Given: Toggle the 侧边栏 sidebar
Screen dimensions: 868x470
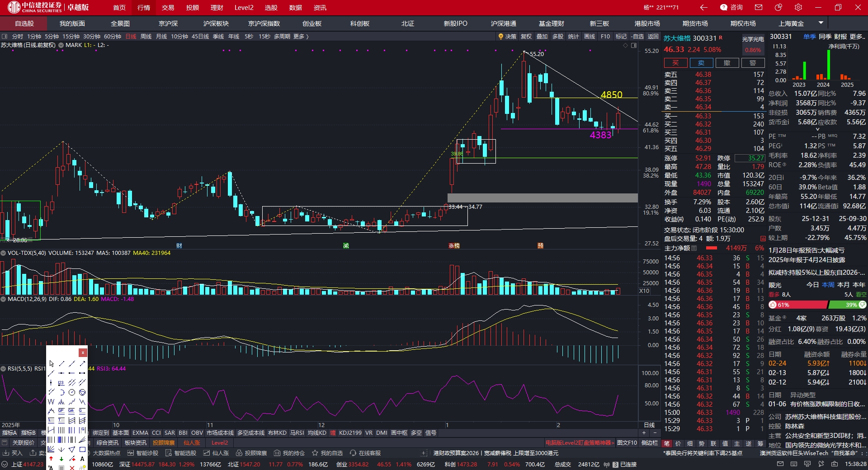Looking at the screenshot, I should [x=650, y=443].
